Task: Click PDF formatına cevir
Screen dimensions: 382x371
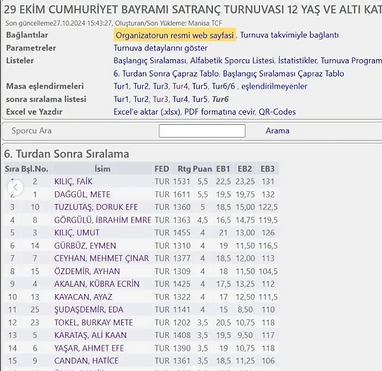Action: click(220, 112)
